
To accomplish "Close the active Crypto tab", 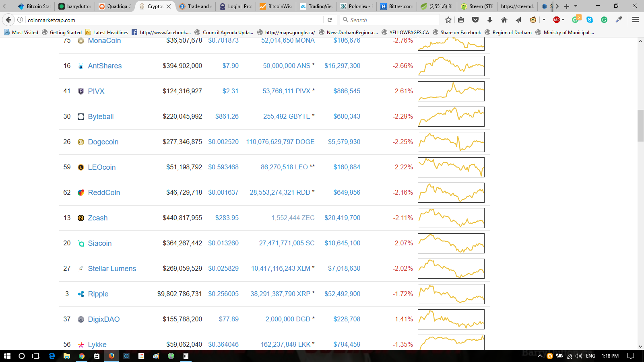I will pyautogui.click(x=169, y=6).
